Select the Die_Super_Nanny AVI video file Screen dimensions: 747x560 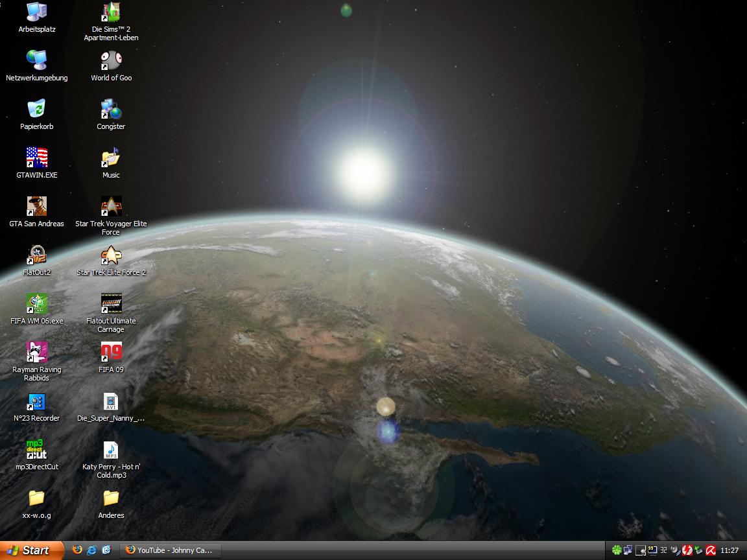[x=111, y=401]
